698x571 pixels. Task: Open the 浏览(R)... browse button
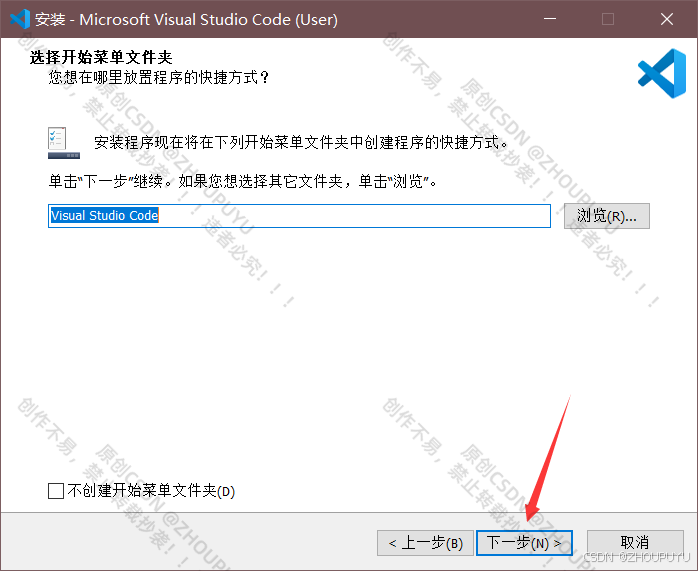click(x=607, y=216)
